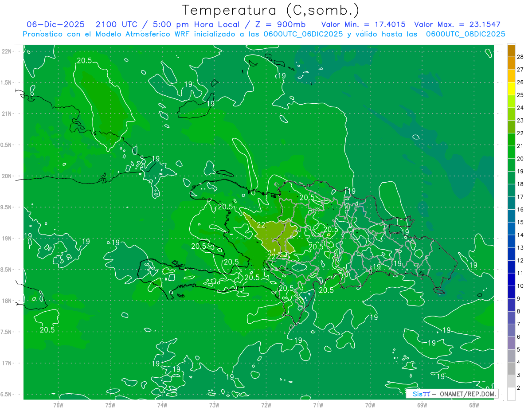Click the legend value '5'
The height and width of the screenshot is (411, 532).
point(519,350)
